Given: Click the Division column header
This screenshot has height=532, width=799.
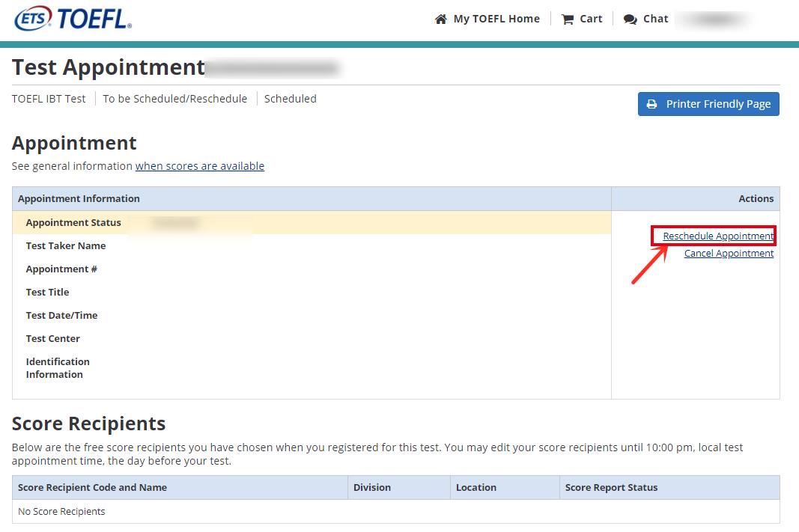Looking at the screenshot, I should click(x=372, y=488).
